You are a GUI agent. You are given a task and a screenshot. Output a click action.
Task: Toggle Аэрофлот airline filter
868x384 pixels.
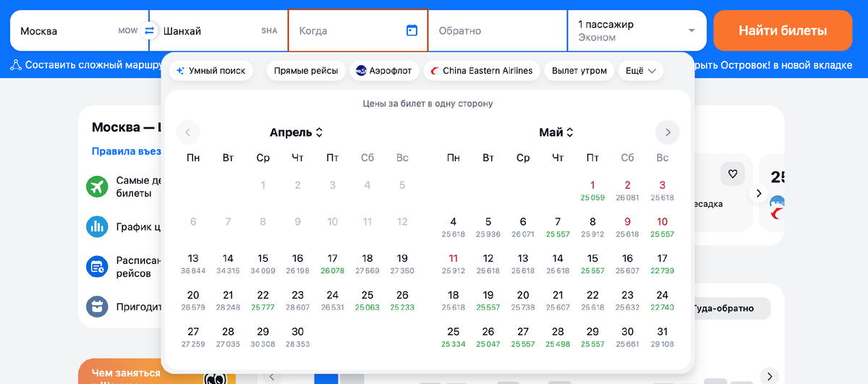(x=384, y=71)
